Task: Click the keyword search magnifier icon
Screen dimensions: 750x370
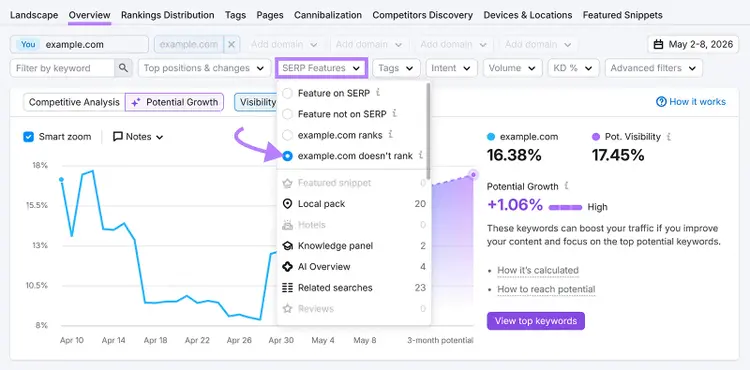Action: pyautogui.click(x=123, y=68)
